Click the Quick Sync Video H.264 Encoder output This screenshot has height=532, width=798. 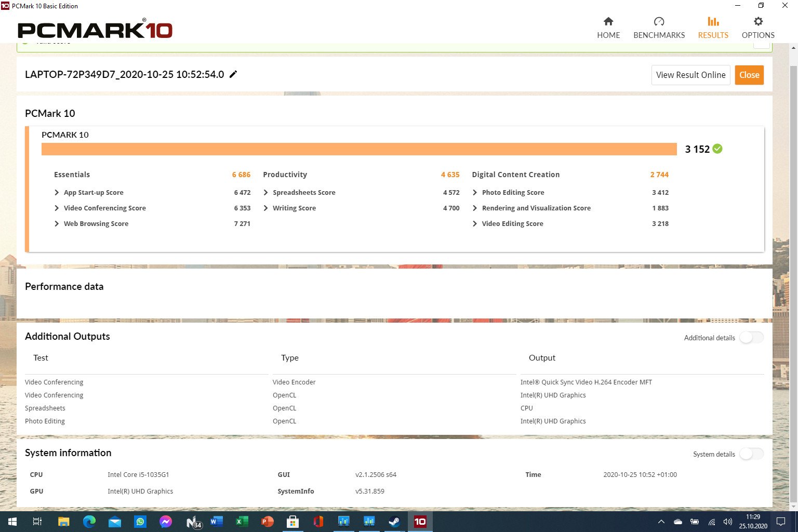(586, 382)
